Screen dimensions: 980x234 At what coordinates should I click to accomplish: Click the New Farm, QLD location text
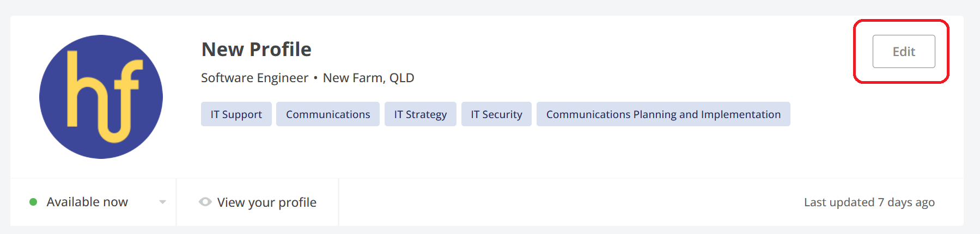(x=368, y=78)
